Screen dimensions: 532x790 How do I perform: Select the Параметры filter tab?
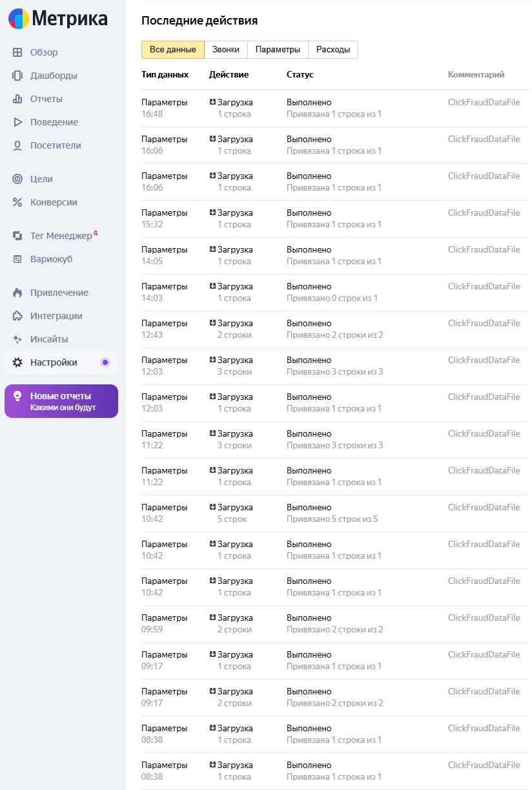278,50
